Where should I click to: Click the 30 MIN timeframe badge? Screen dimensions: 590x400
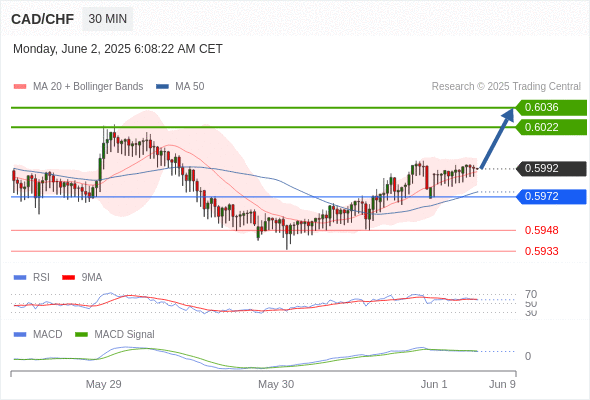[x=108, y=19]
